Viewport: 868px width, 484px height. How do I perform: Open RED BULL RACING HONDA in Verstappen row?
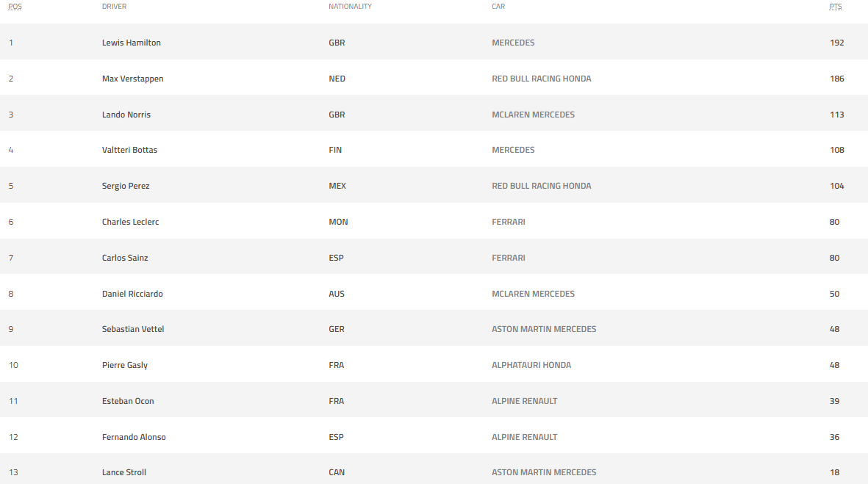point(542,79)
